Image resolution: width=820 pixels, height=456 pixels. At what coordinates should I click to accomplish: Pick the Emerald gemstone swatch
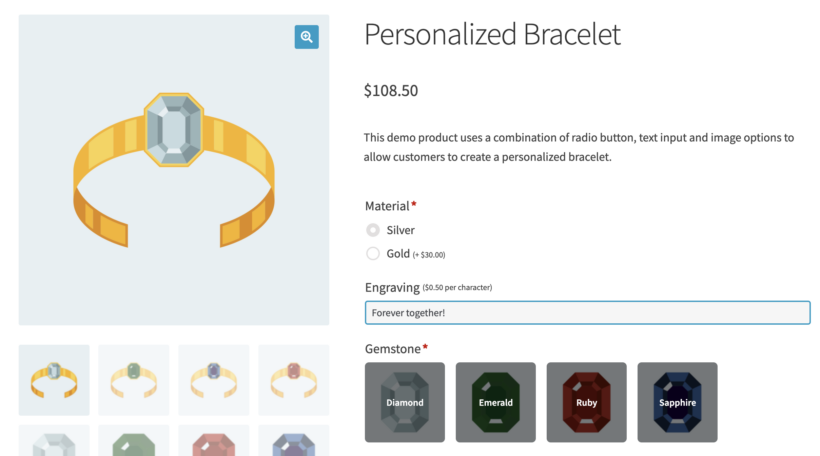496,402
